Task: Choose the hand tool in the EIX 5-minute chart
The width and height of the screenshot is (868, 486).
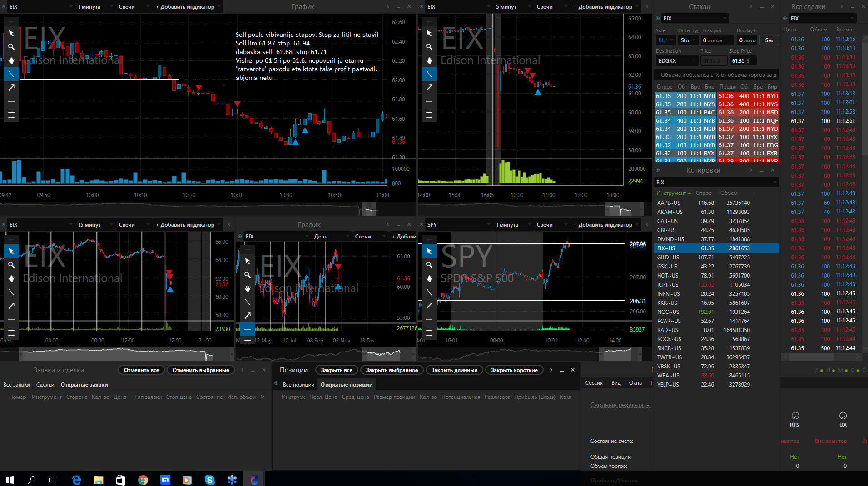Action: tap(429, 60)
